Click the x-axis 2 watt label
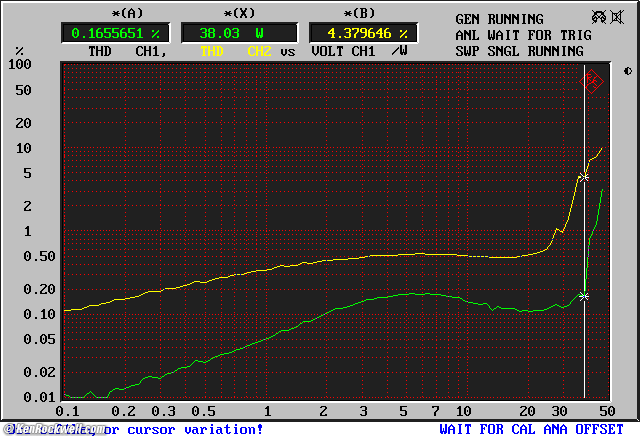 tap(323, 411)
